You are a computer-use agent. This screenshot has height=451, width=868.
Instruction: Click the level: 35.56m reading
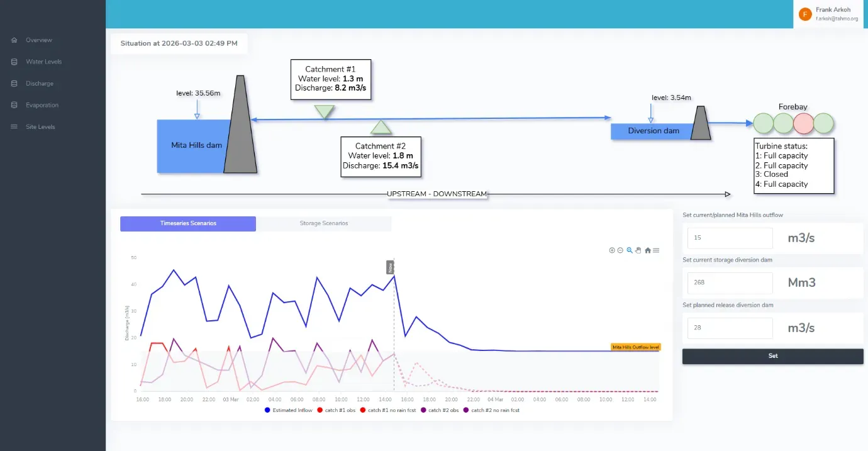click(x=198, y=94)
